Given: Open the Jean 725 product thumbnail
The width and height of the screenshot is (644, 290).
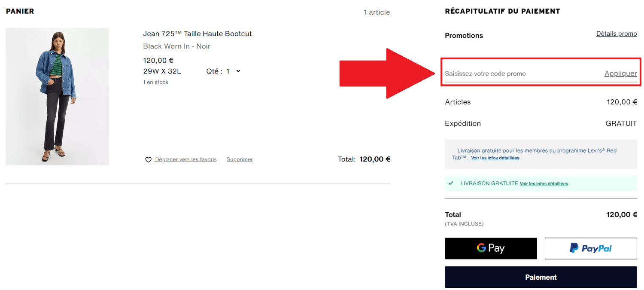Looking at the screenshot, I should 57,97.
